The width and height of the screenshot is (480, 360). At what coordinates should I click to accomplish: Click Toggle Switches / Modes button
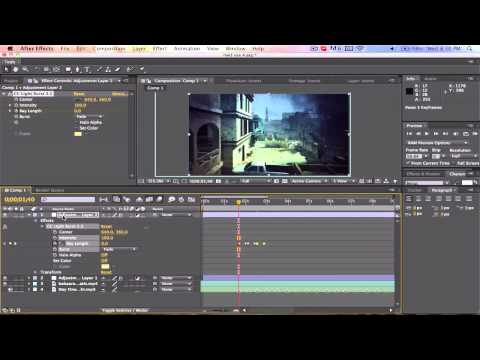125,310
